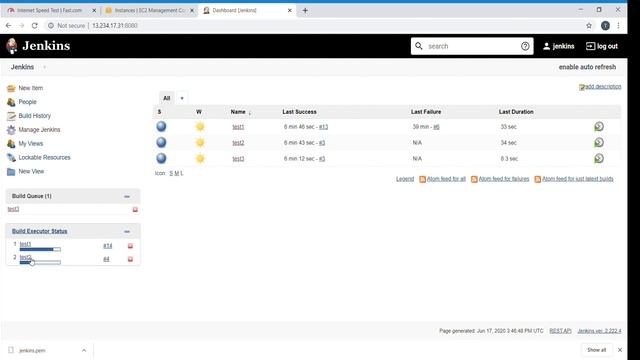Cancel the queued test3 build
The width and height of the screenshot is (640, 360).
pyautogui.click(x=135, y=209)
